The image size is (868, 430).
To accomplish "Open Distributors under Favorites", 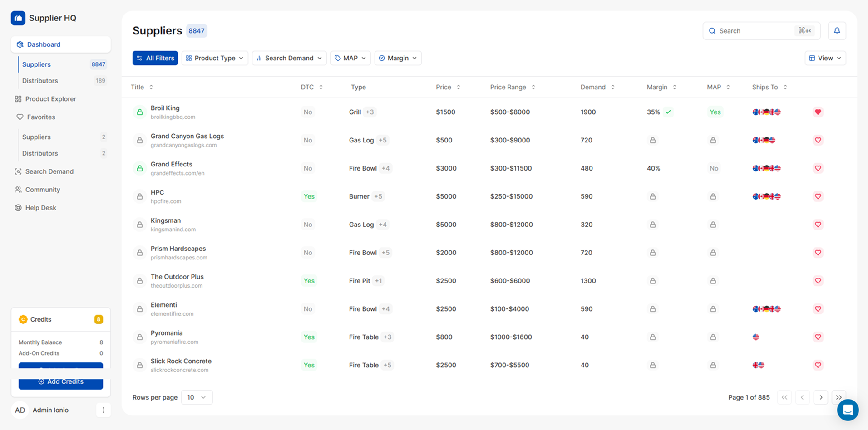I will [64, 153].
